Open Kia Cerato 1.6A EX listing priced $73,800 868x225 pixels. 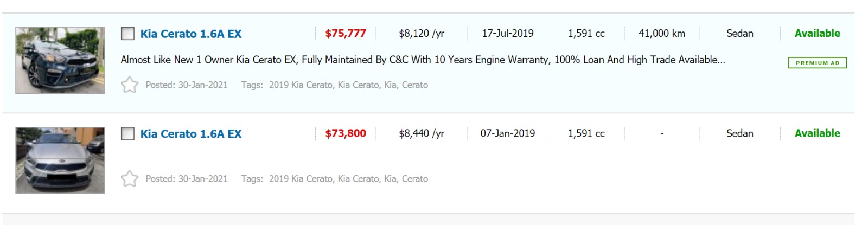click(191, 133)
